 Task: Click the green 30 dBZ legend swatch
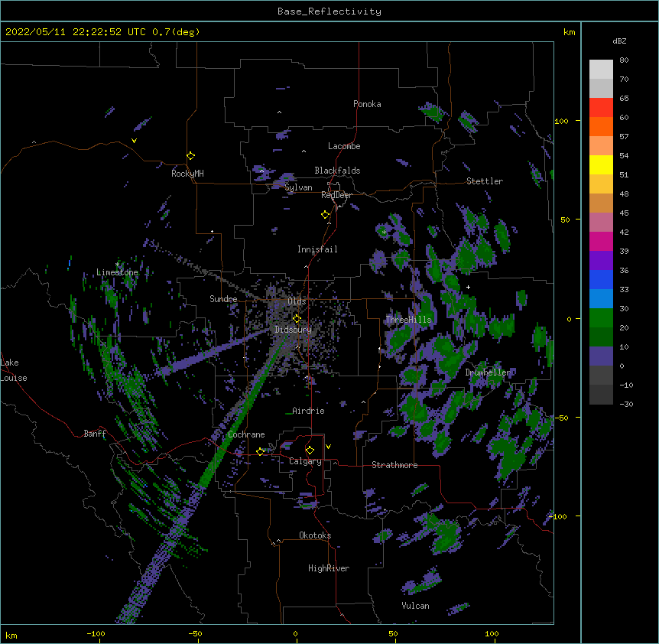pyautogui.click(x=601, y=318)
